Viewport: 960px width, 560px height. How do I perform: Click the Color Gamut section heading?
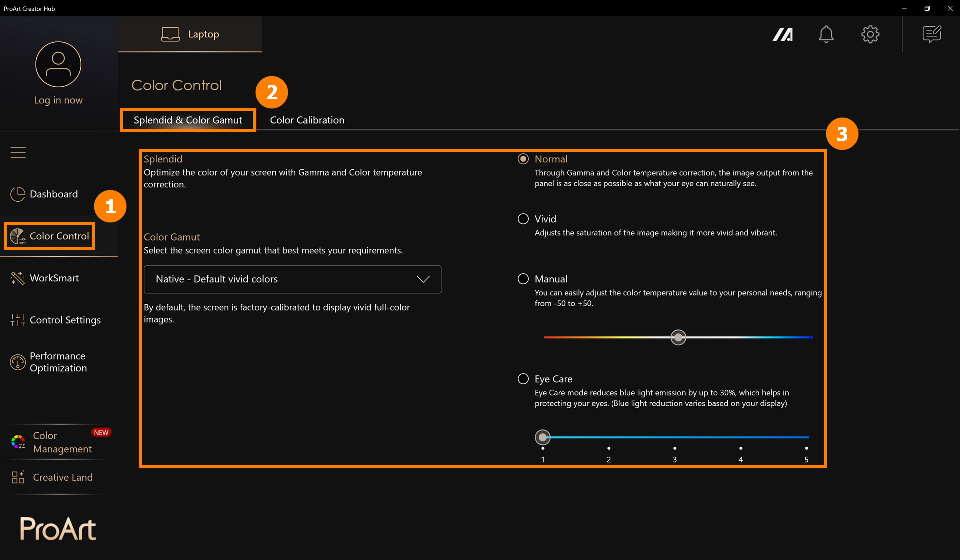172,237
